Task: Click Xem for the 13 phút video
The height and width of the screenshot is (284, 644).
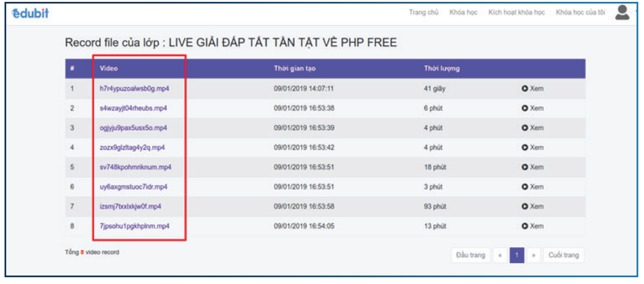Action: [533, 226]
